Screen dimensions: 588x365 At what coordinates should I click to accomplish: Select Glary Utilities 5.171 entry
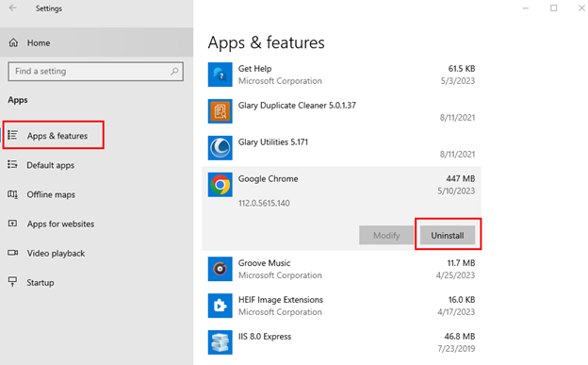pos(273,141)
